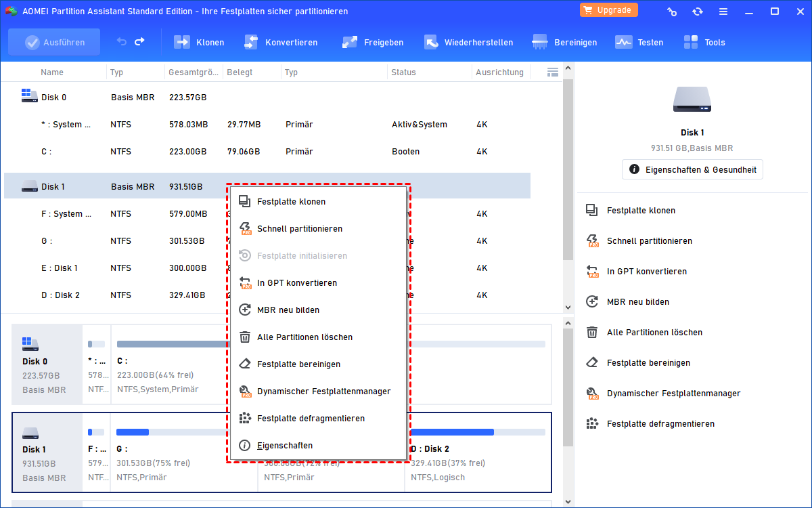Select Alle Partitionen löschen in context menu
Viewport: 812px width, 508px height.
click(x=319, y=337)
